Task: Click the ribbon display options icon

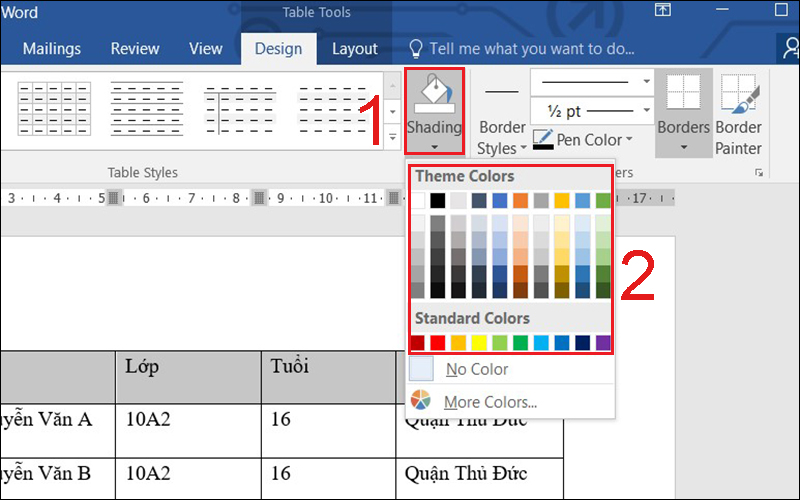Action: (x=662, y=10)
